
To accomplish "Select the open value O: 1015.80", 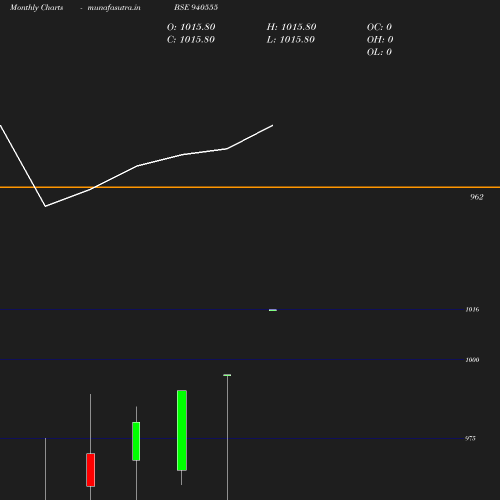I will point(191,27).
